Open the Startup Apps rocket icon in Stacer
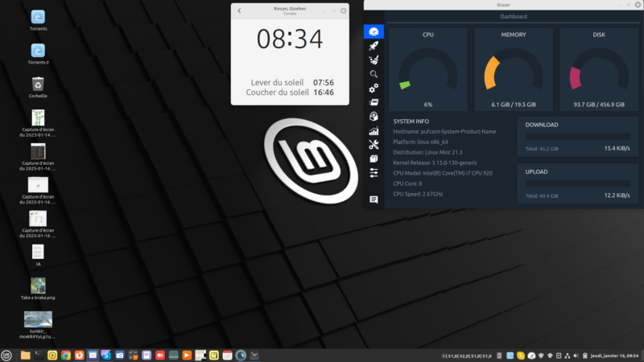Image resolution: width=644 pixels, height=362 pixels. click(374, 46)
